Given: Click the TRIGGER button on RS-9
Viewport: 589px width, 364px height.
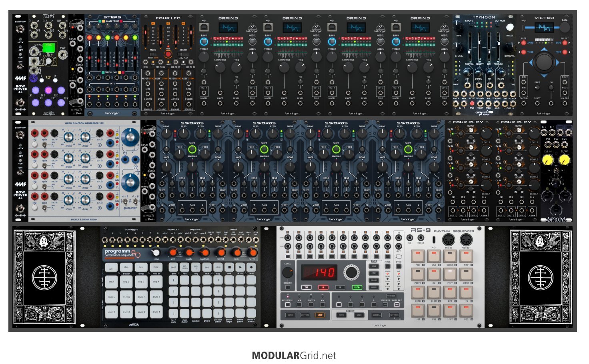Looking at the screenshot, I should tap(391, 296).
